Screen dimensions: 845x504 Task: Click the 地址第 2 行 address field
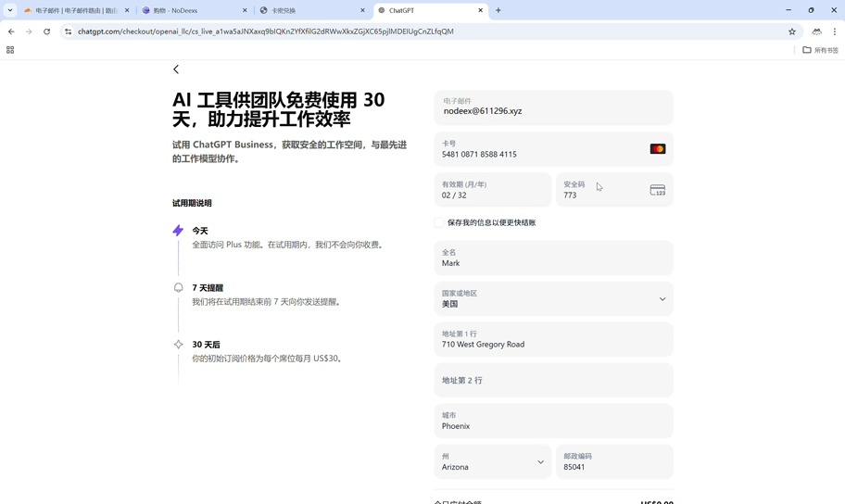pyautogui.click(x=553, y=380)
